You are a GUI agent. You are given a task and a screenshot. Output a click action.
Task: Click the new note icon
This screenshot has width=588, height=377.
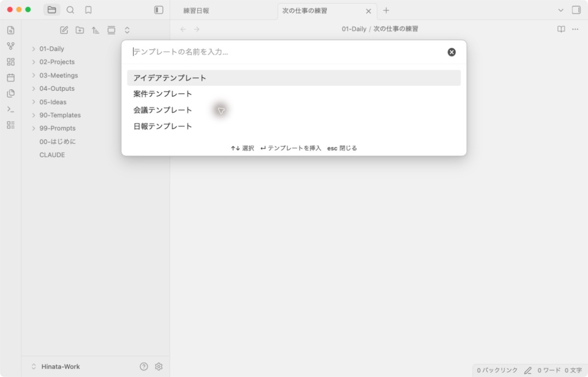64,30
